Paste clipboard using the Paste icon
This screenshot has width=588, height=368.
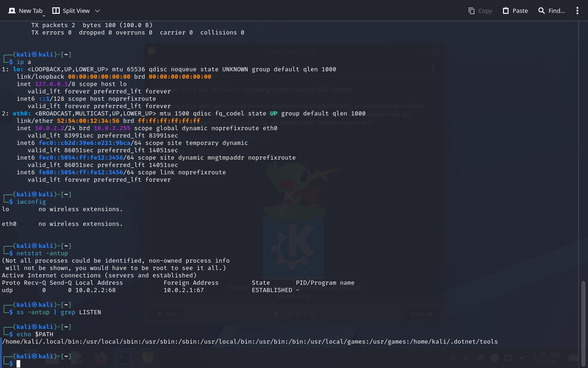515,11
